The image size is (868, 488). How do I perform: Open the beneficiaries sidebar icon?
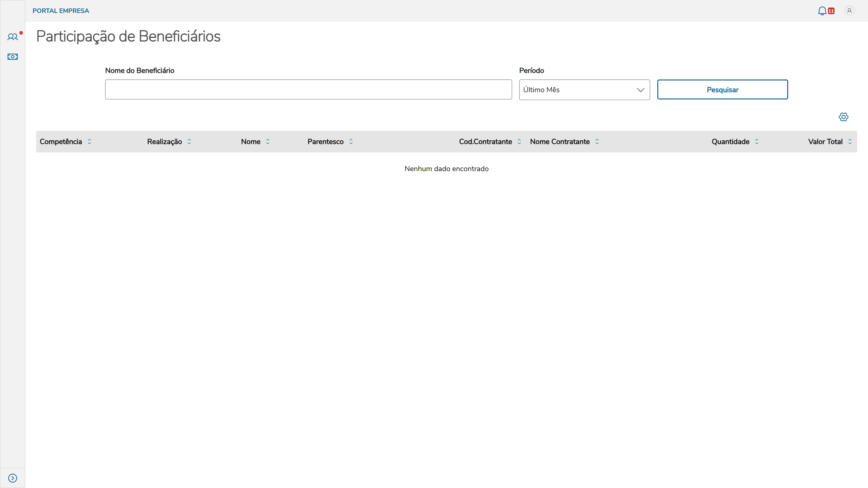(x=12, y=37)
